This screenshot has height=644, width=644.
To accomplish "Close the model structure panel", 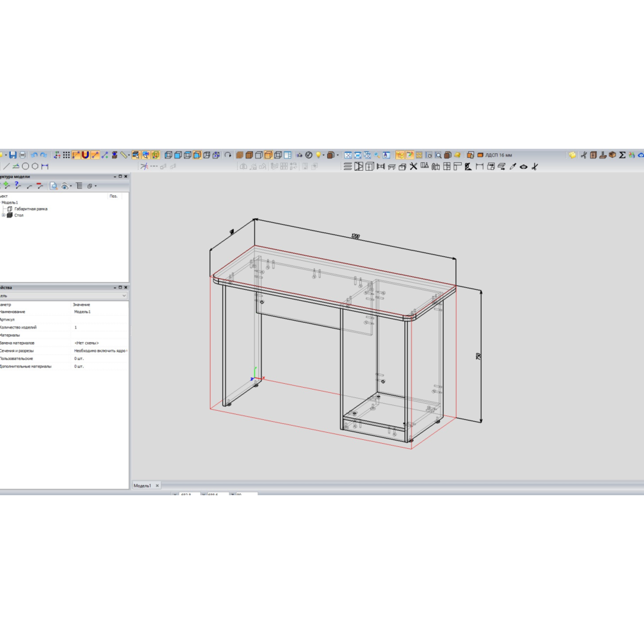I will [x=126, y=176].
